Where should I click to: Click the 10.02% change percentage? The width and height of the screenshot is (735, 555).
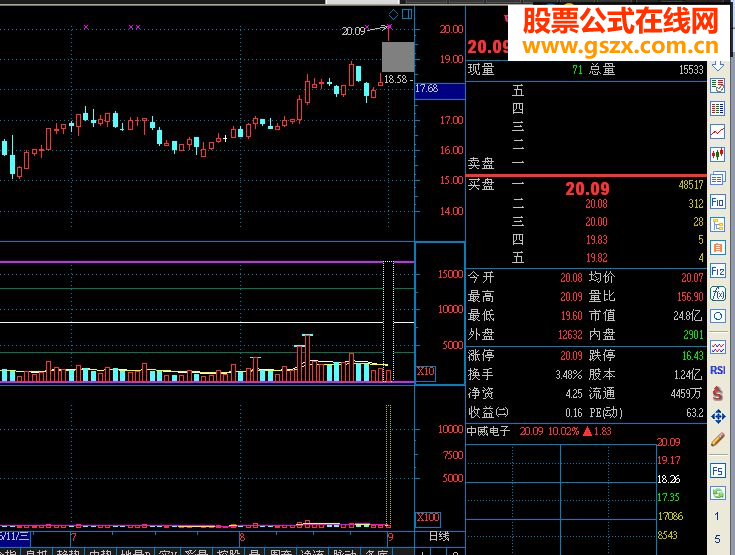(x=563, y=431)
